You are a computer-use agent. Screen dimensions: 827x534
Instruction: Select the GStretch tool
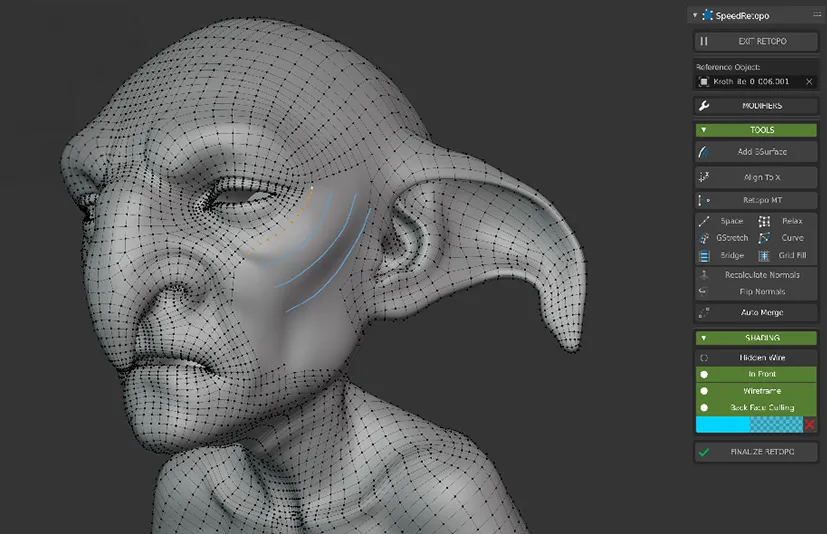tap(725, 238)
